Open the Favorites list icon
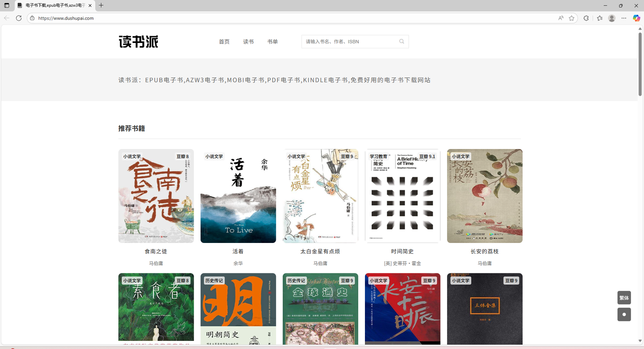Image resolution: width=644 pixels, height=349 pixels. tap(600, 18)
